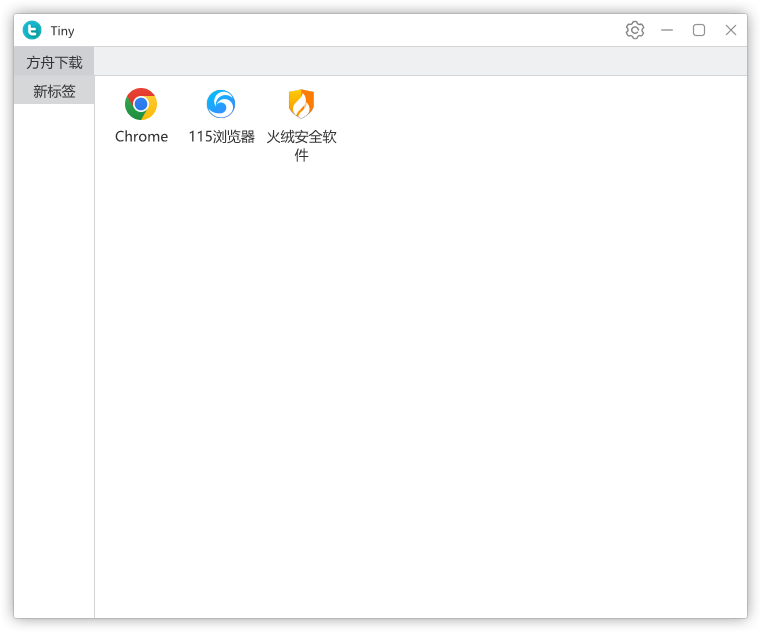The height and width of the screenshot is (632, 761).
Task: Click the 115浏览器 text label
Action: pyautogui.click(x=221, y=137)
